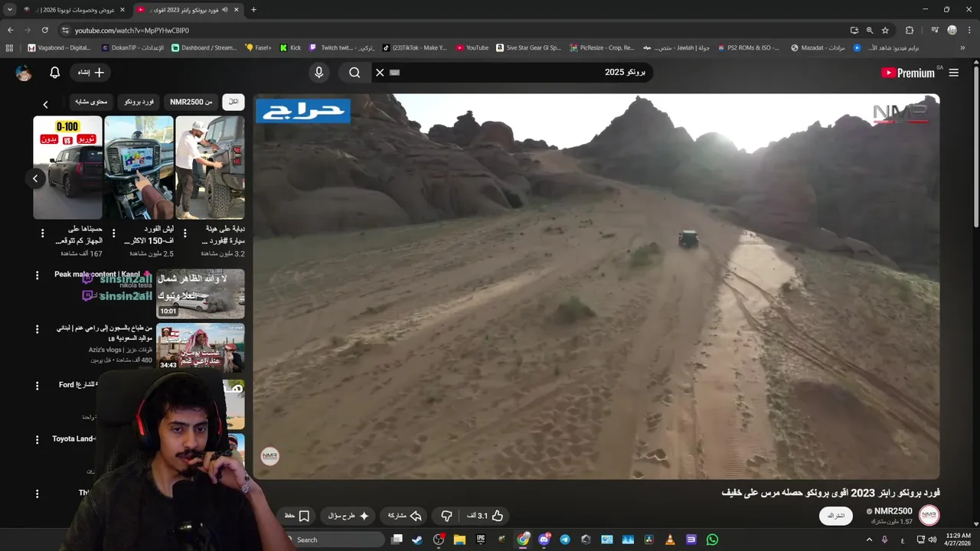Dislike the video thumbs-down

446,516
